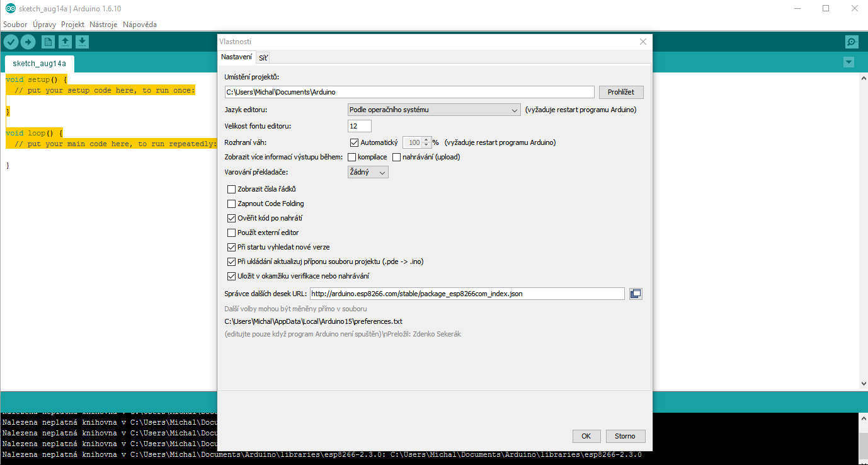Click the Prohlížet button

620,91
